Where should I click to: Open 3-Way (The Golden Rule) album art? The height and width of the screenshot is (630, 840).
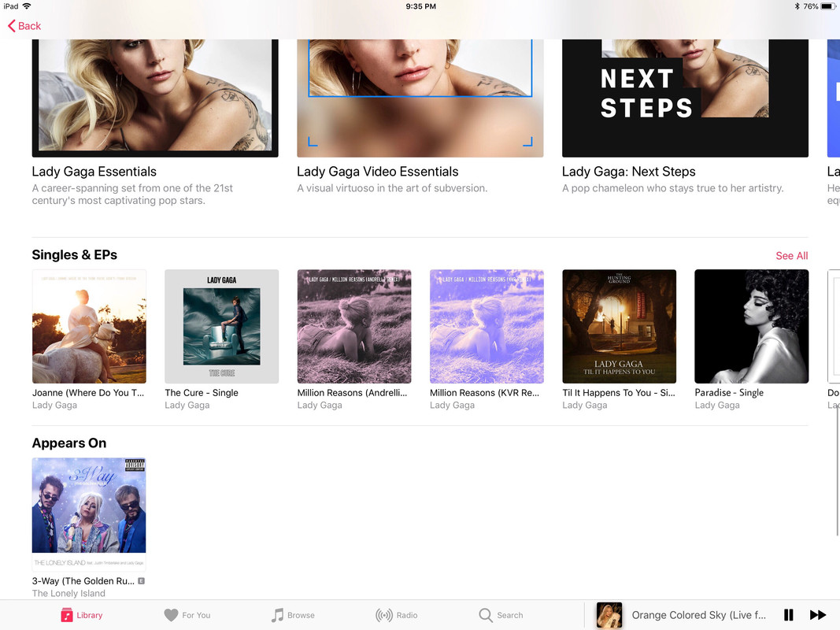(x=89, y=514)
